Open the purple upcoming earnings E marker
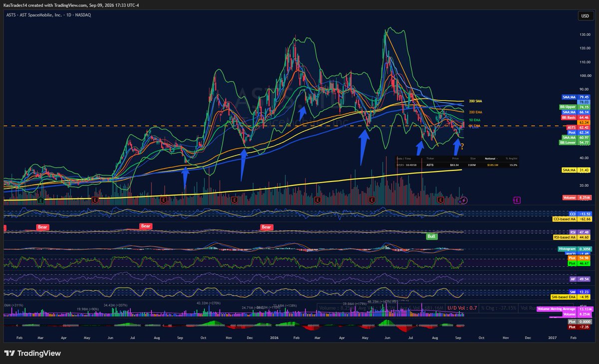The width and height of the screenshot is (599, 364). pos(517,200)
